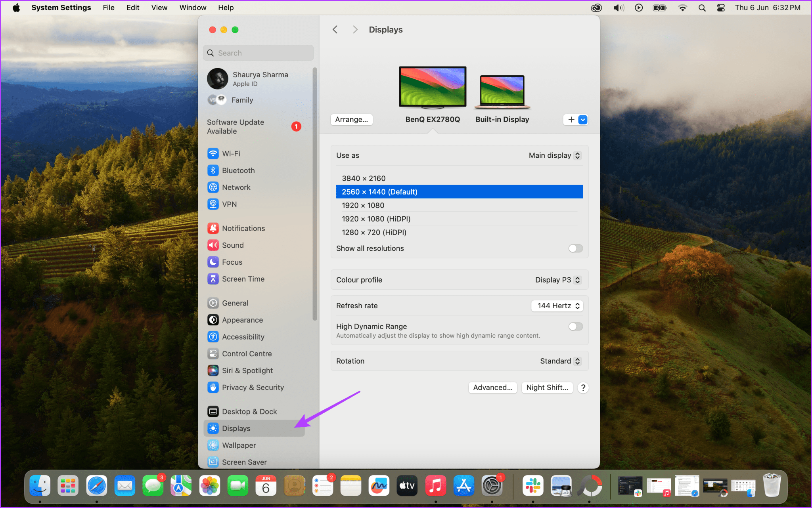Change the Colour profile selection
Viewport: 812px width, 508px height.
(x=557, y=279)
